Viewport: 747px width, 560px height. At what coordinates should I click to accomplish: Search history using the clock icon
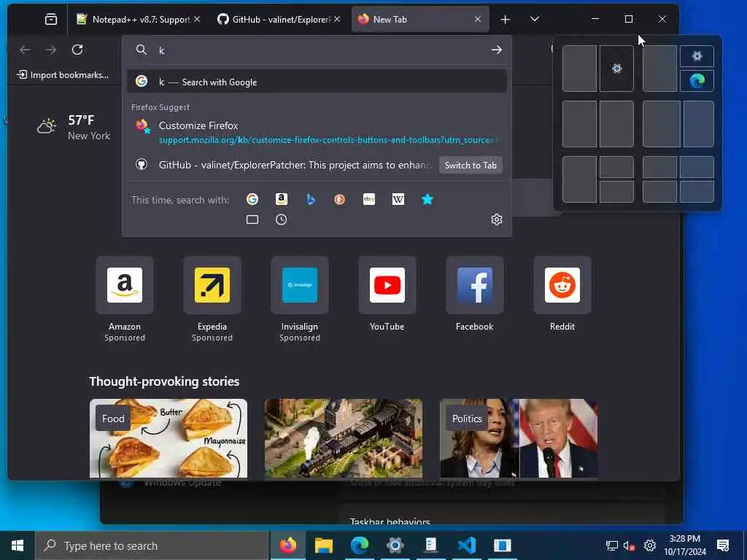tap(282, 219)
